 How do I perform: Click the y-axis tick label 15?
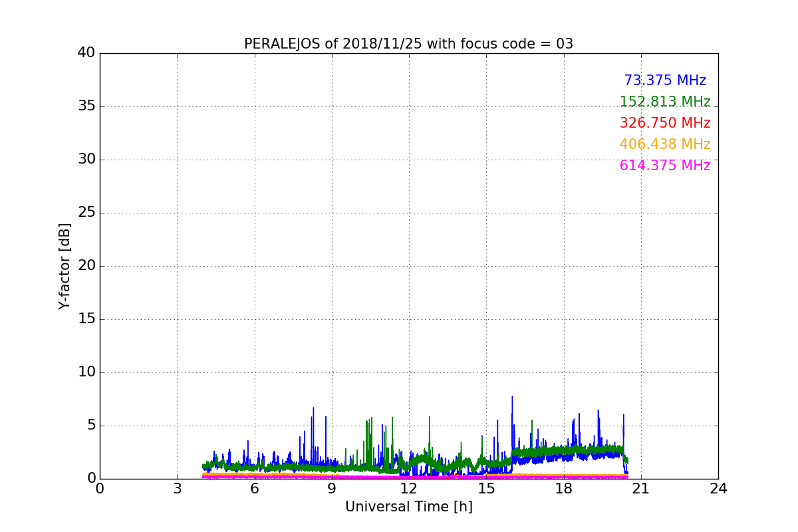pyautogui.click(x=86, y=319)
